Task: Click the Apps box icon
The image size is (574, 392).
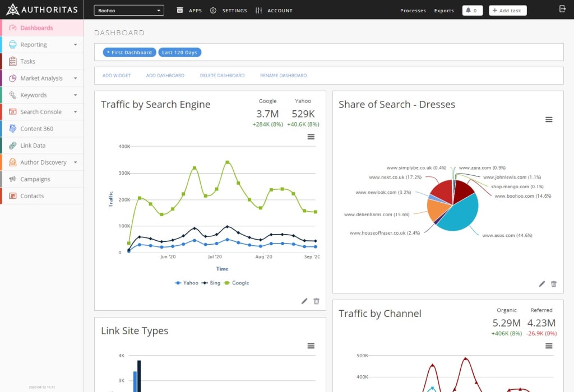Action: (x=180, y=10)
